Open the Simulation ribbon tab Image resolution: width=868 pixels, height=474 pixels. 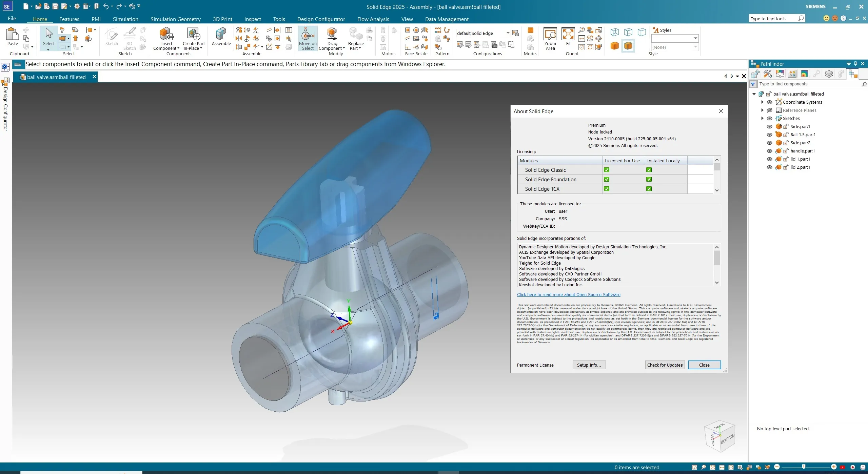(125, 19)
